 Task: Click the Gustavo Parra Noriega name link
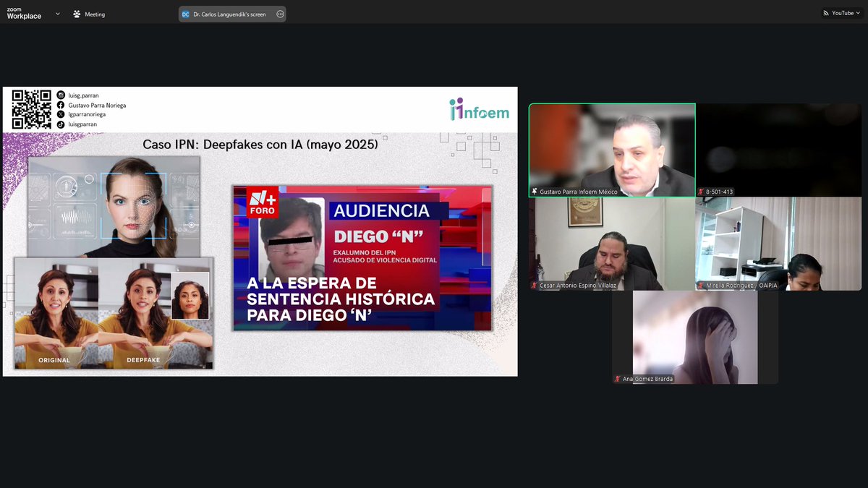coord(98,105)
